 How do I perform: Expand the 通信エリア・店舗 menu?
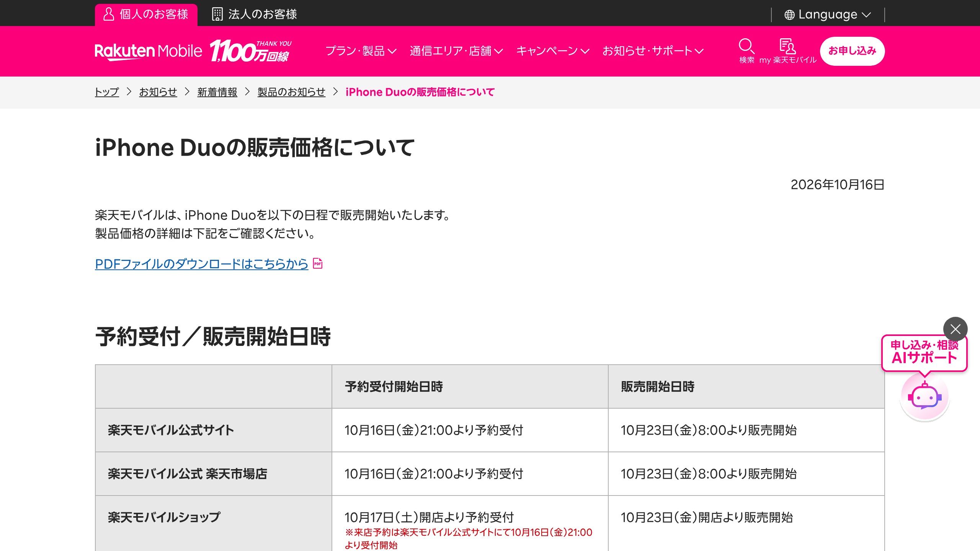(456, 51)
